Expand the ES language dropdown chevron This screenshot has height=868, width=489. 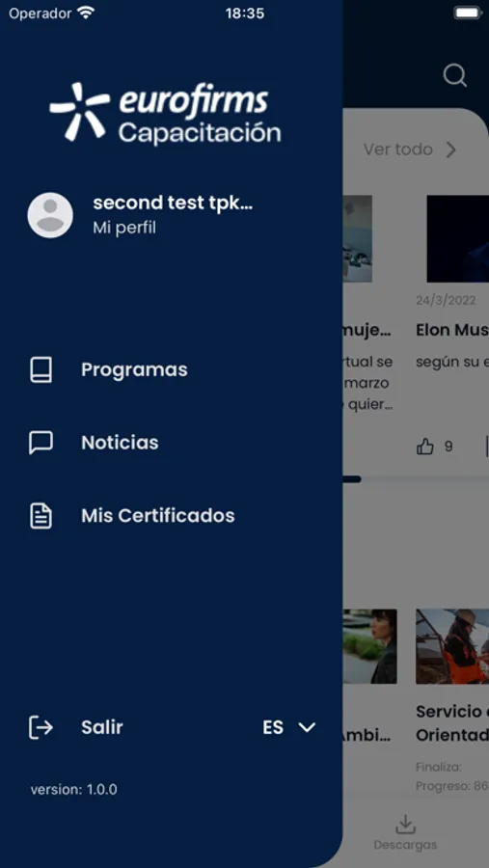[x=307, y=727]
